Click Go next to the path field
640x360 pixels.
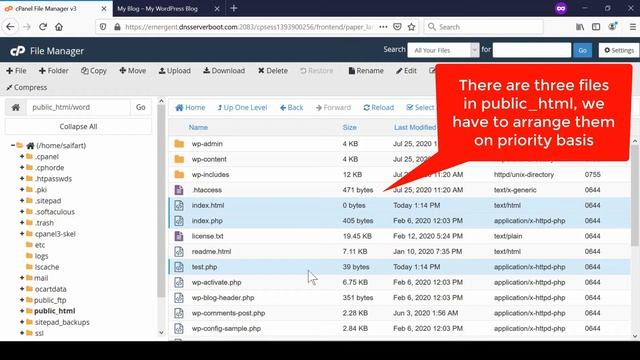point(141,107)
